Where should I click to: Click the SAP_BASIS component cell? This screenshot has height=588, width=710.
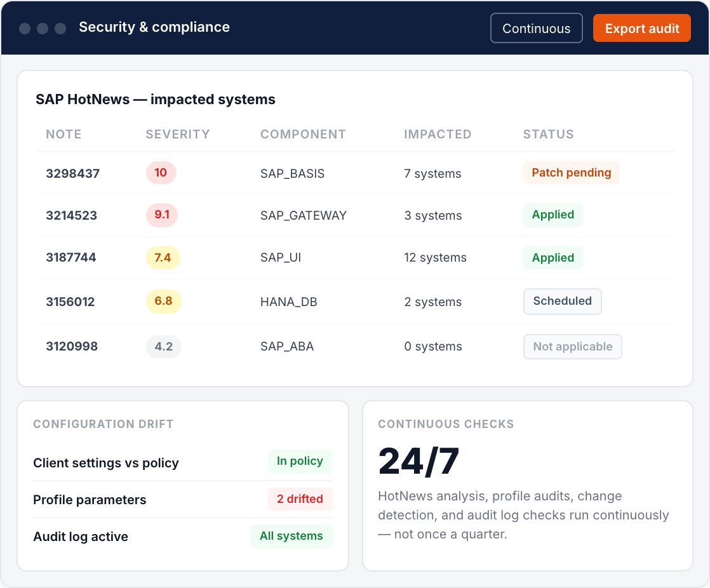[292, 173]
